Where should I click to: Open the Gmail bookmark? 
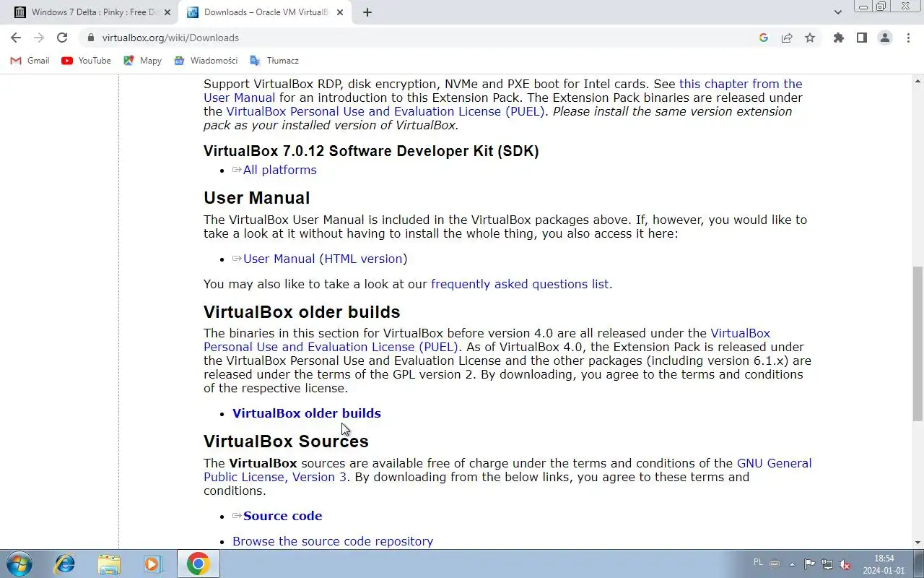(30, 61)
